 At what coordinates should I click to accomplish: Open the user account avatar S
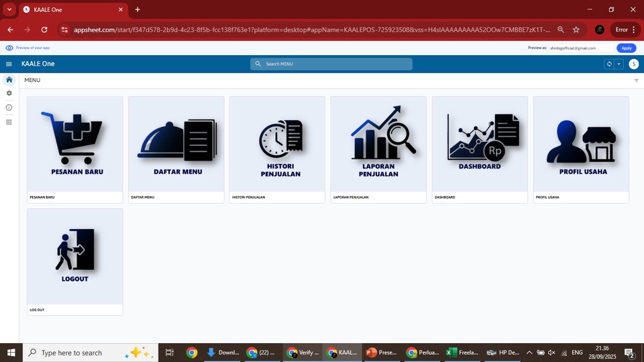pyautogui.click(x=633, y=64)
